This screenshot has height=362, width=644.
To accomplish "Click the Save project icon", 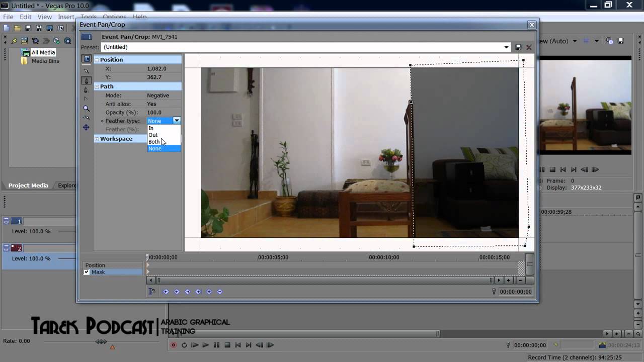I will pos(28,28).
